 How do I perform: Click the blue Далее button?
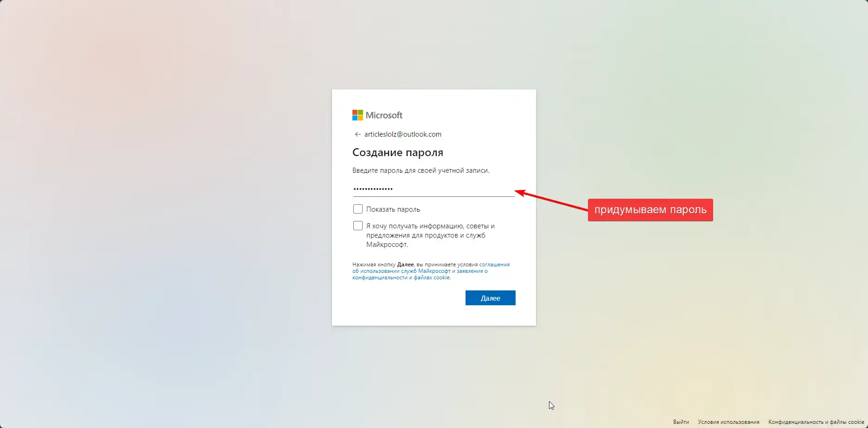click(491, 298)
